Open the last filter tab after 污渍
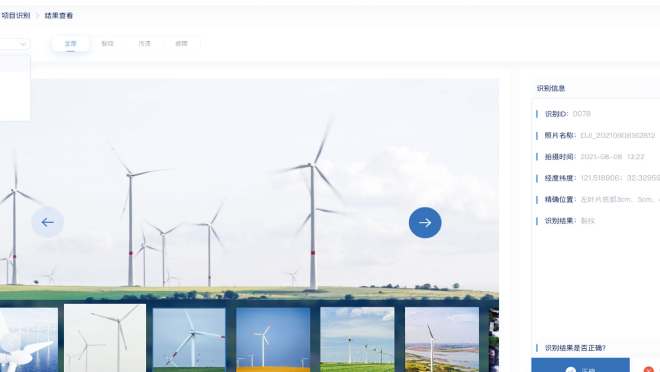The height and width of the screenshot is (372, 660). click(x=181, y=43)
